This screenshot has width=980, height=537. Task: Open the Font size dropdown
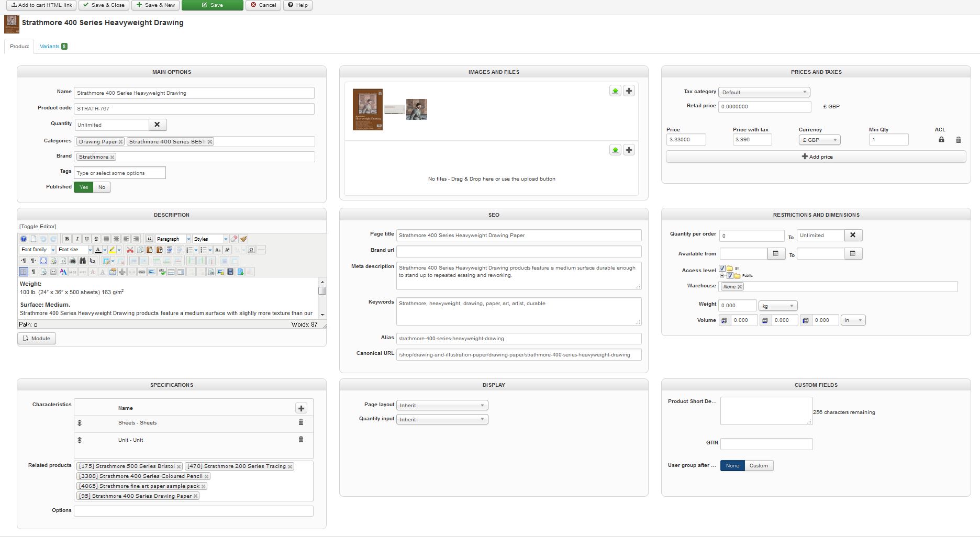coord(74,250)
